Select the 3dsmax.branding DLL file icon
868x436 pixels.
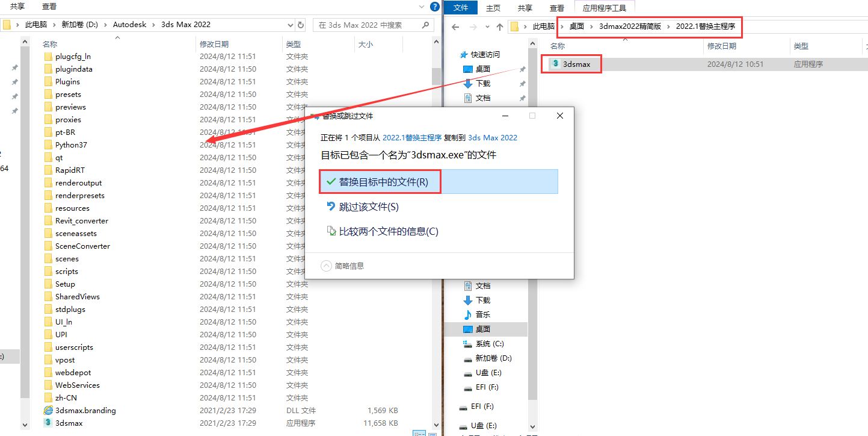tap(48, 410)
